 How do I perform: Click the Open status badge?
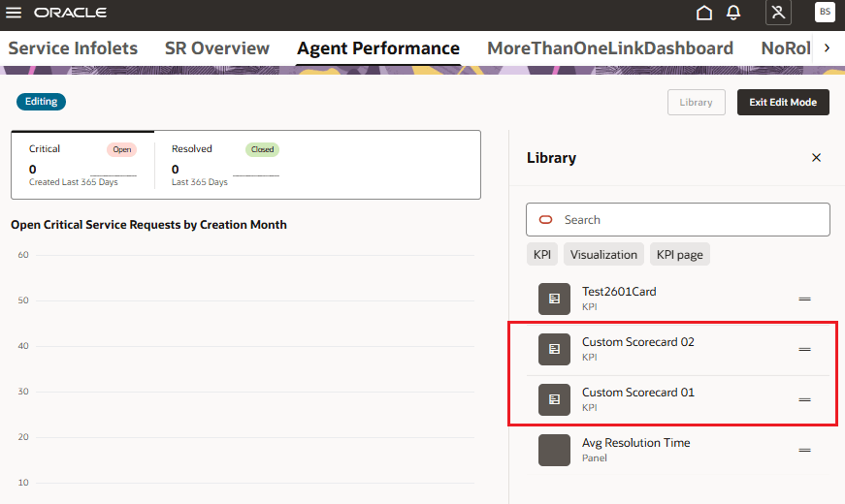click(x=122, y=149)
